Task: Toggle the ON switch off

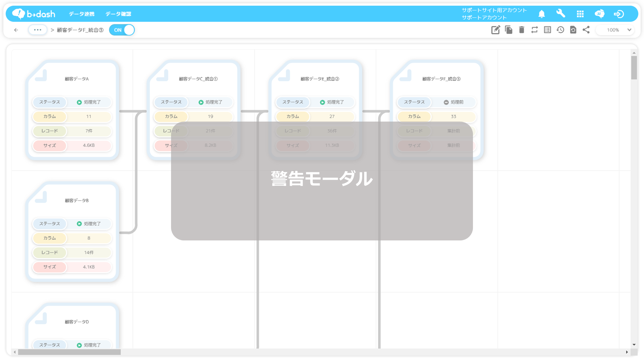Action: pos(122,30)
